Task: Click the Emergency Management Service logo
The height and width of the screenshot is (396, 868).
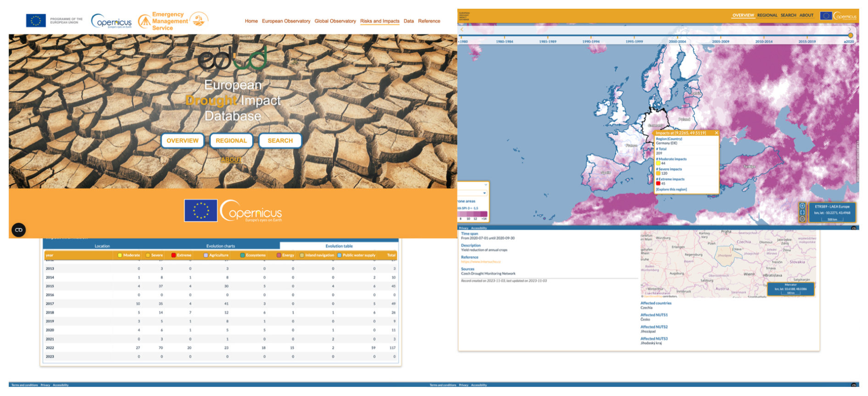Action: (173, 21)
